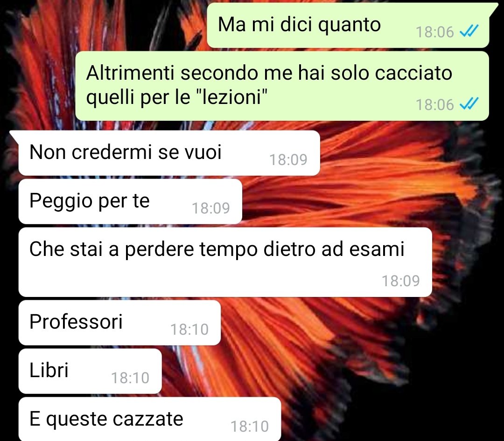504x441 pixels.
Task: Tap the 18:10 timestamp beside 'Professori'
Action: coord(189,329)
